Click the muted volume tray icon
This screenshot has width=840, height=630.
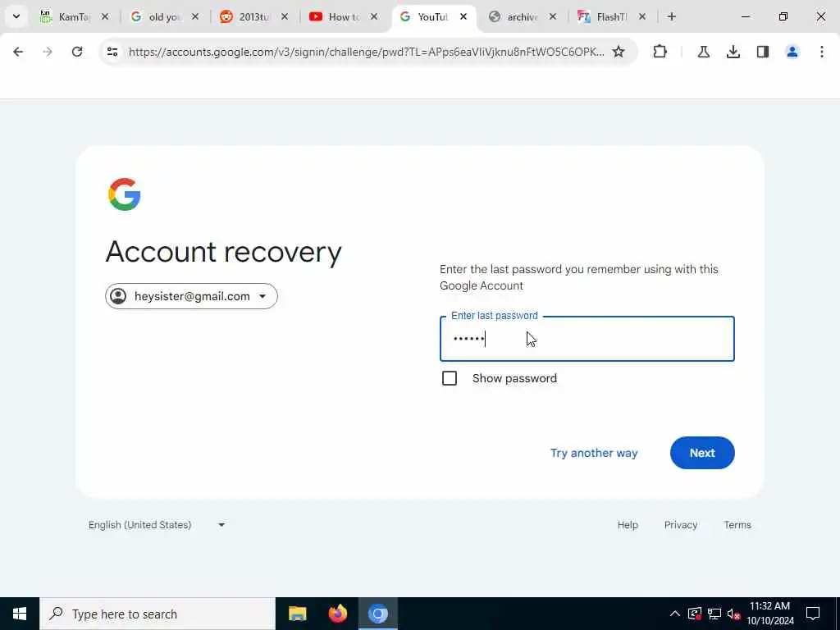[734, 614]
